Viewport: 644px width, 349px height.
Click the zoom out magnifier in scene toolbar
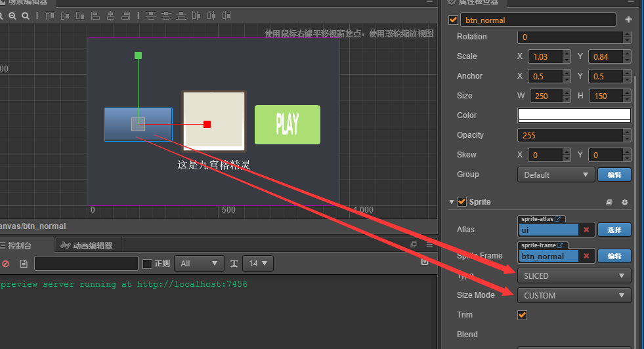[12, 16]
